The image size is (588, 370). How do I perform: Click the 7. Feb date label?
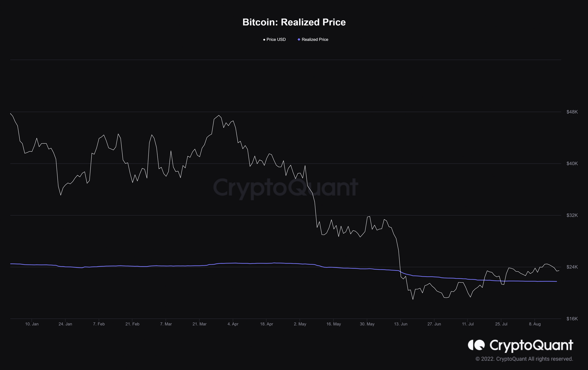tap(99, 324)
